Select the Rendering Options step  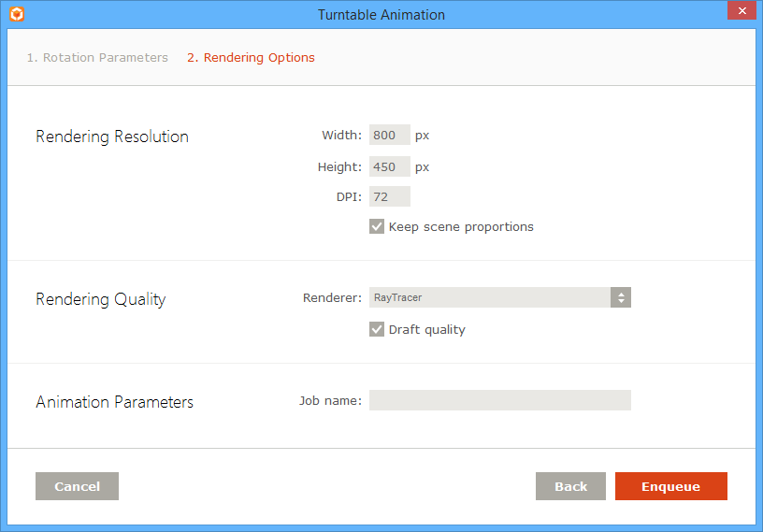251,57
